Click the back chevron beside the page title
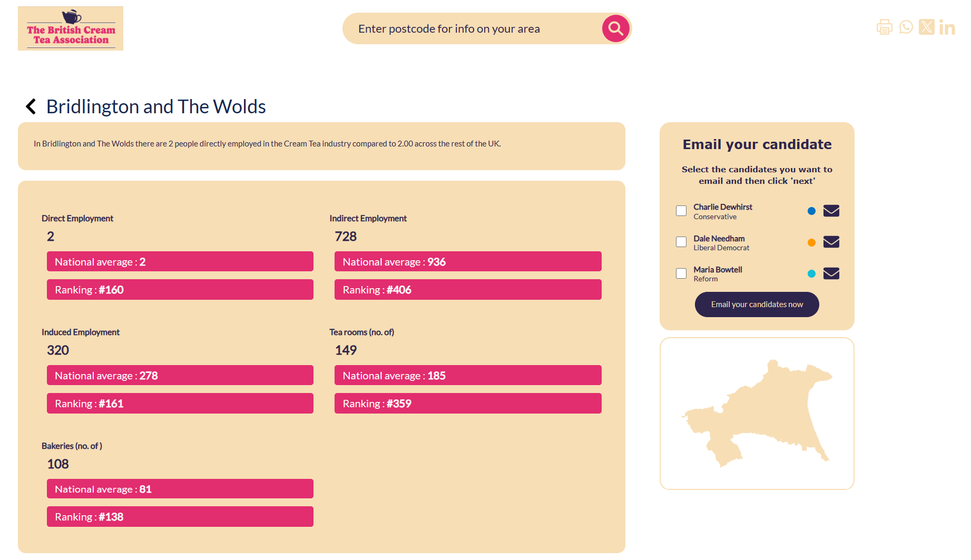The width and height of the screenshot is (971, 560). [30, 106]
